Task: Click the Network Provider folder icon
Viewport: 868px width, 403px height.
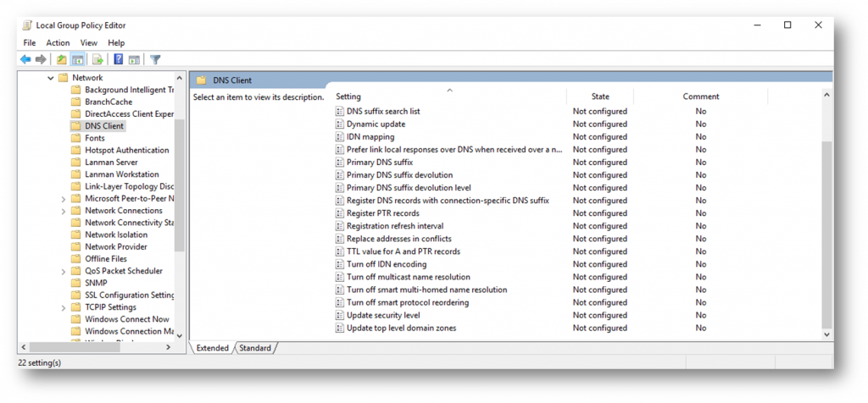Action: tap(76, 246)
